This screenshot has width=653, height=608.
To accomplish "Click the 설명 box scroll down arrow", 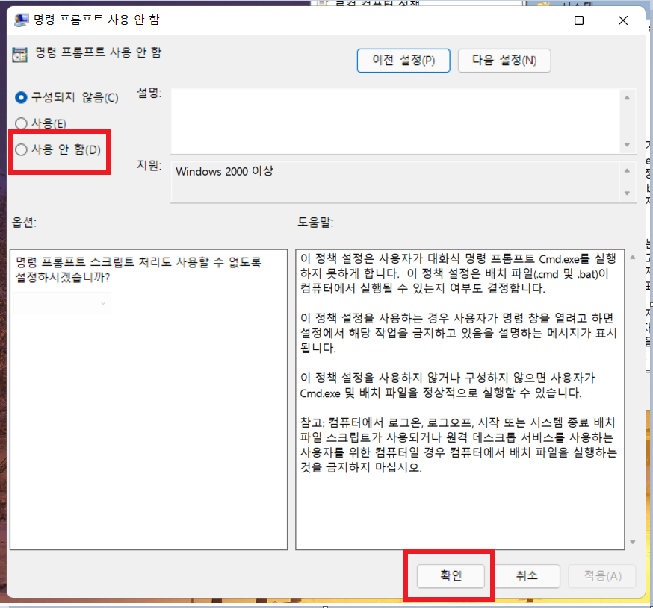I will (627, 145).
